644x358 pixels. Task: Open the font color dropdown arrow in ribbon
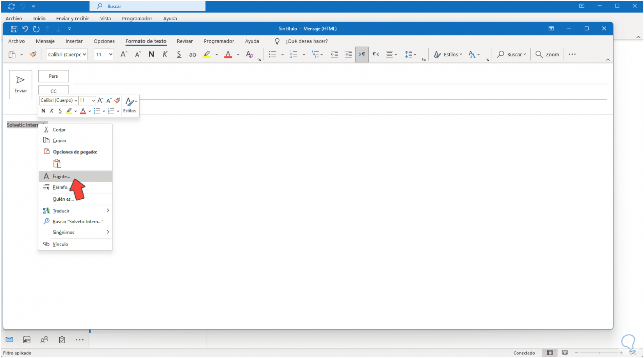(238, 55)
